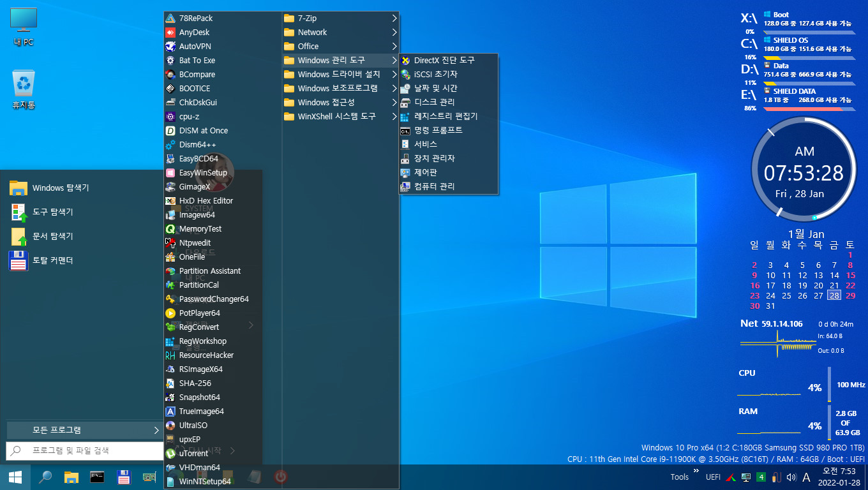Expand the Tools toolbar chevron
This screenshot has width=868, height=490.
696,470
